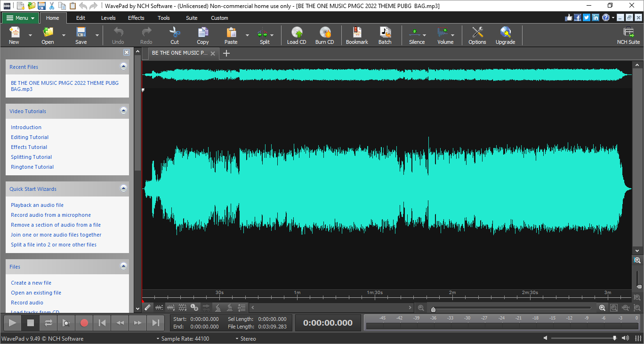Click the zoom-out magnifier beside horizontal zoom slider

pyautogui.click(x=421, y=308)
